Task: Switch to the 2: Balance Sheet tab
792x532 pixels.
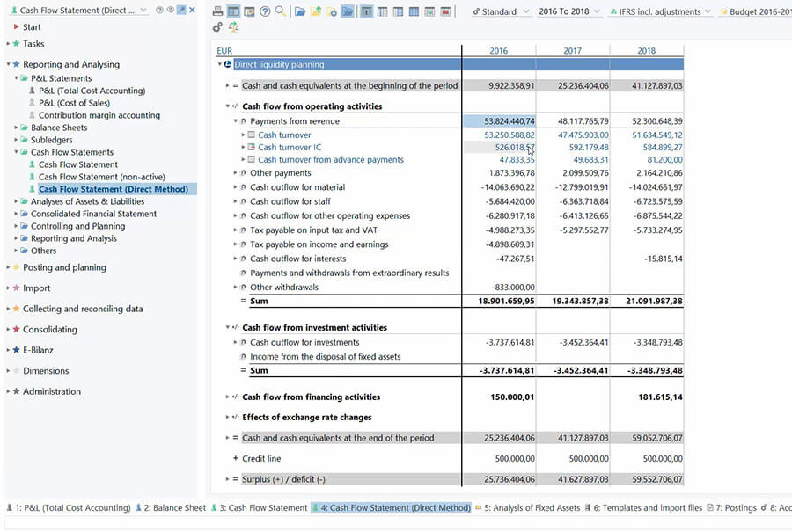Action: coord(170,507)
